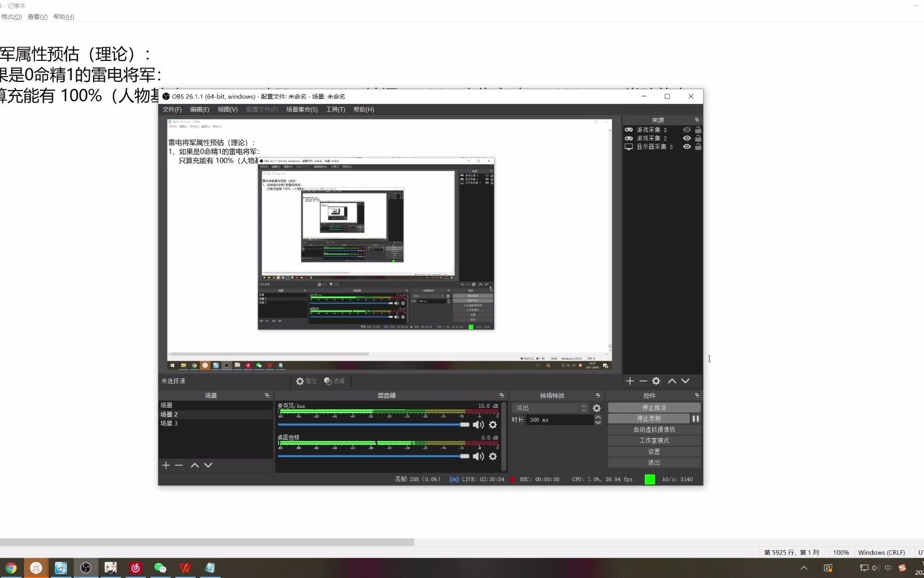Pause the recording in OBS controls
The height and width of the screenshot is (578, 924).
pos(696,419)
